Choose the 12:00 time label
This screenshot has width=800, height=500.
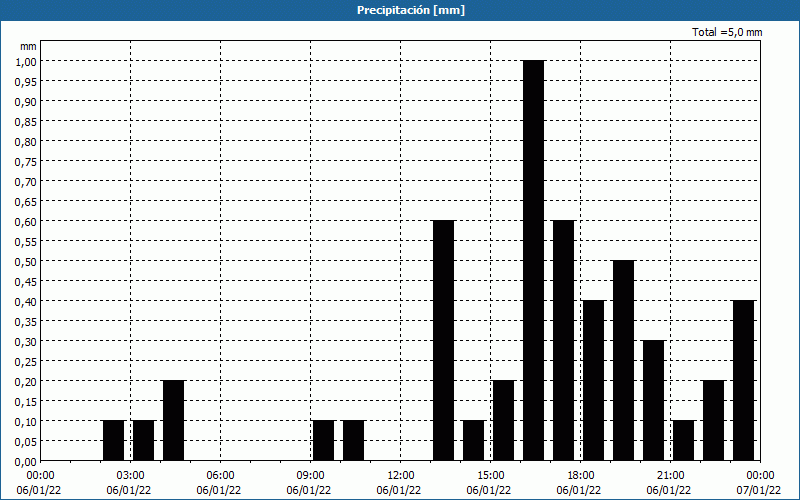click(x=401, y=476)
